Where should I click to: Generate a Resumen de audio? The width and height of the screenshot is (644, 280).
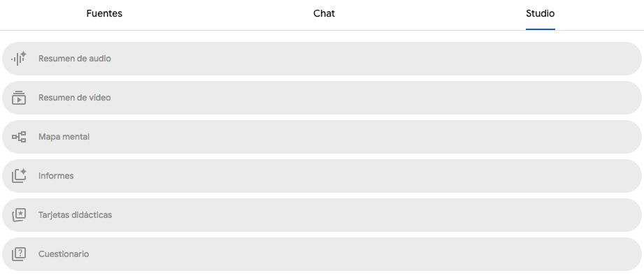tap(75, 59)
